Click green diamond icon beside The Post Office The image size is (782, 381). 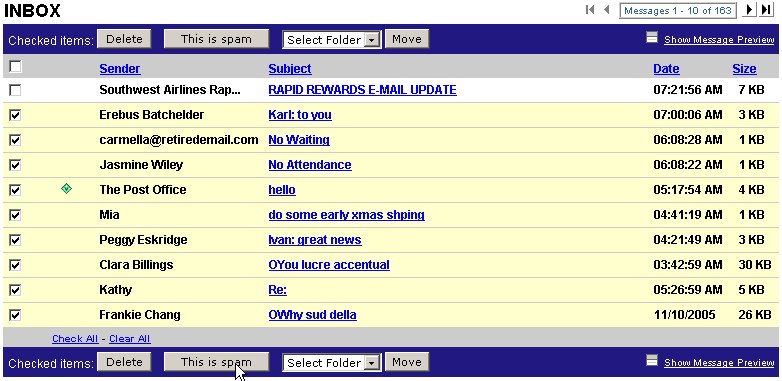tap(66, 189)
